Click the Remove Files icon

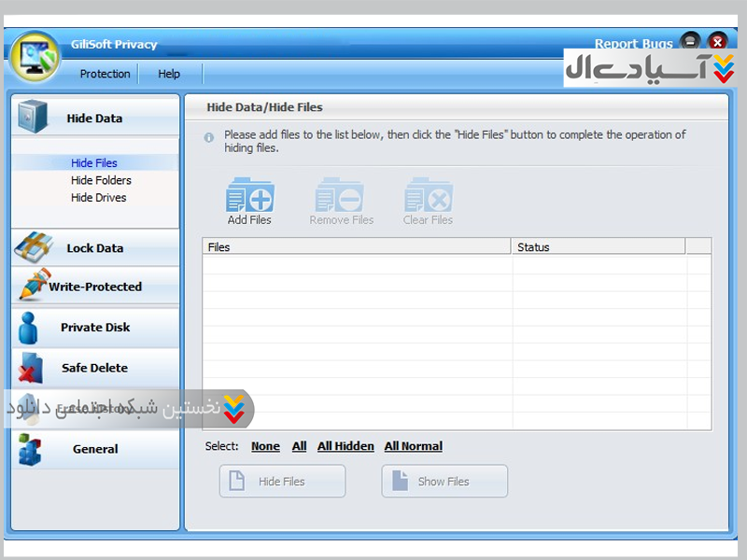point(339,197)
